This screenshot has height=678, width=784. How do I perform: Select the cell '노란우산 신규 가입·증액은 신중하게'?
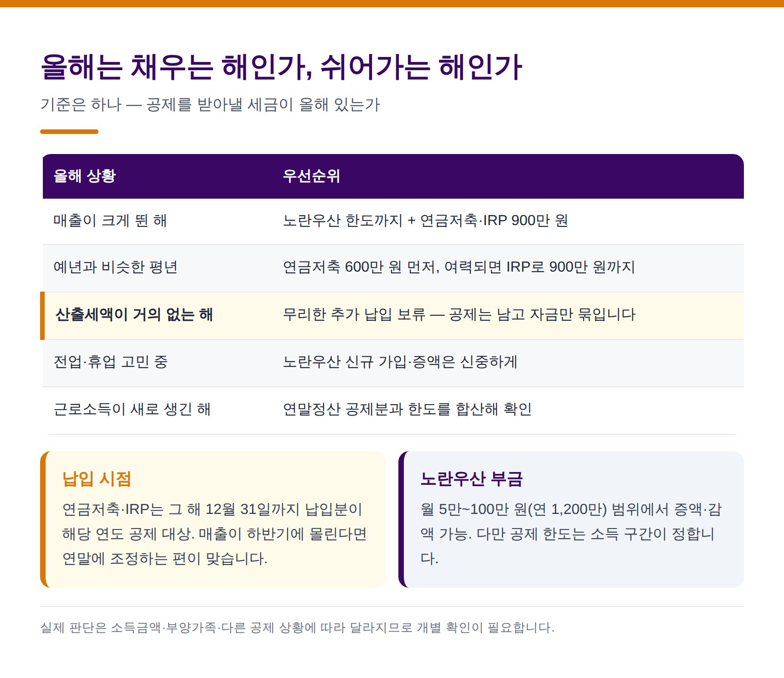[508, 363]
